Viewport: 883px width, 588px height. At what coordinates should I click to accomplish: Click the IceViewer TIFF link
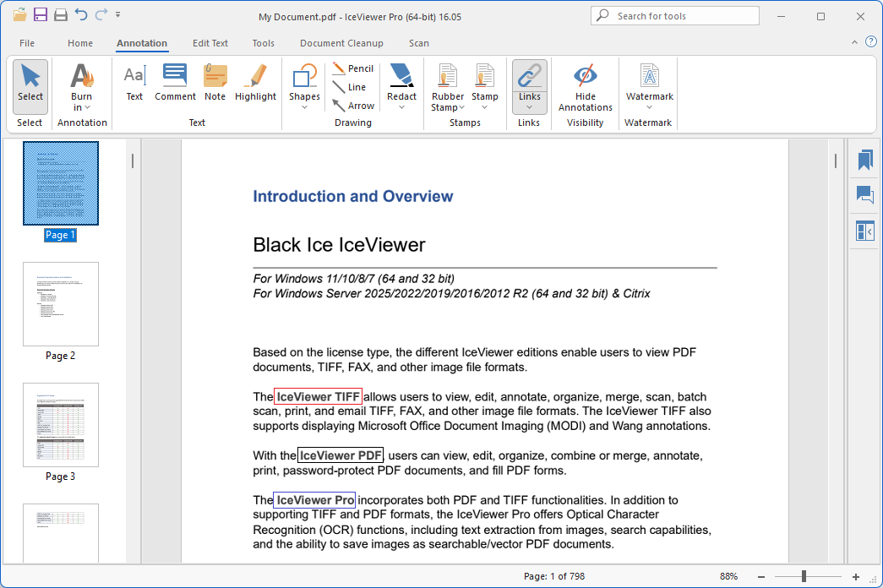[x=318, y=396]
